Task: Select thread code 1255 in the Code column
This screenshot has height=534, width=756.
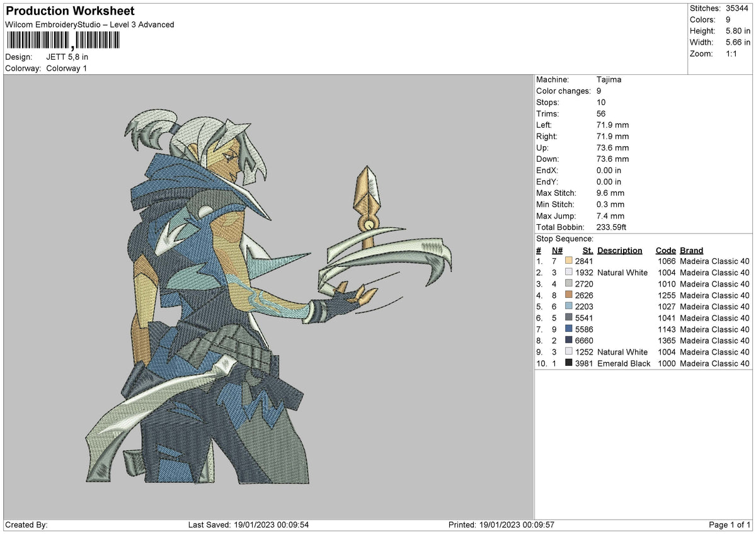Action: (667, 295)
